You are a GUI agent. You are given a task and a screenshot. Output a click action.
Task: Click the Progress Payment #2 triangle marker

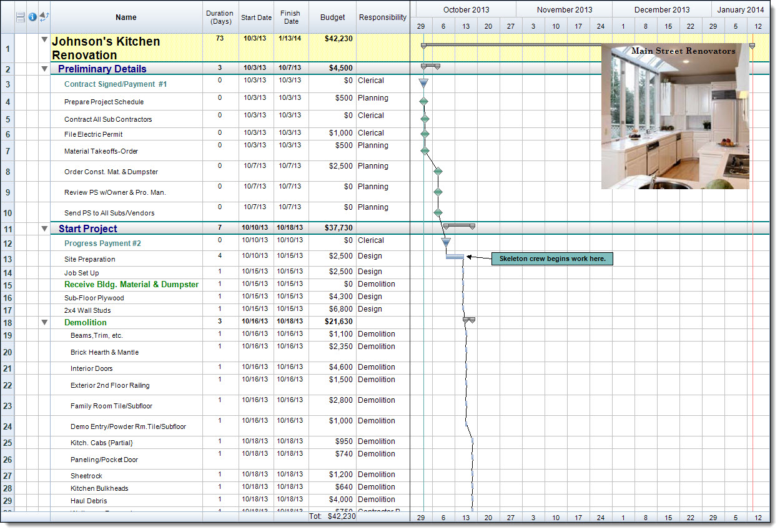click(x=446, y=242)
